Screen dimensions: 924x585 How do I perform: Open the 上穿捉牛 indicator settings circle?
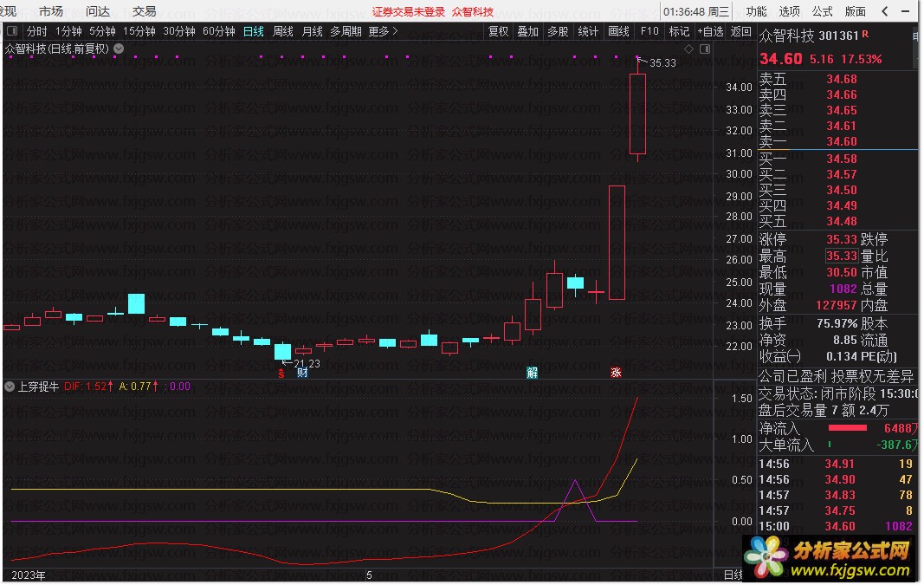coord(10,387)
